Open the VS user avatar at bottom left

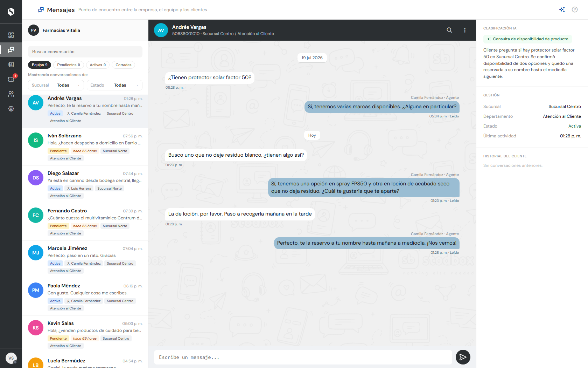(x=11, y=358)
